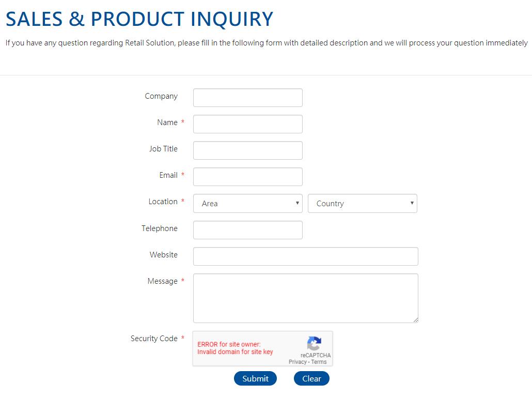
Task: Click the Message box resize handle
Action: click(416, 320)
